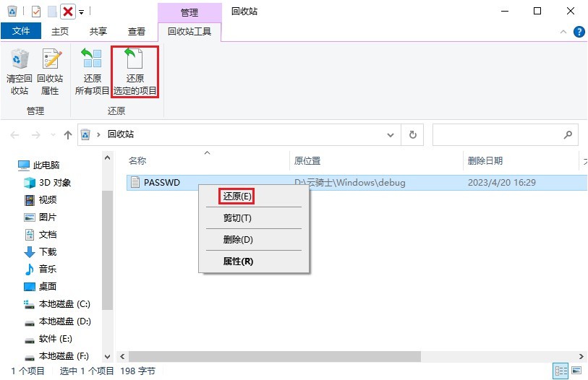
Task: Open the blue help question mark
Action: pyautogui.click(x=579, y=32)
